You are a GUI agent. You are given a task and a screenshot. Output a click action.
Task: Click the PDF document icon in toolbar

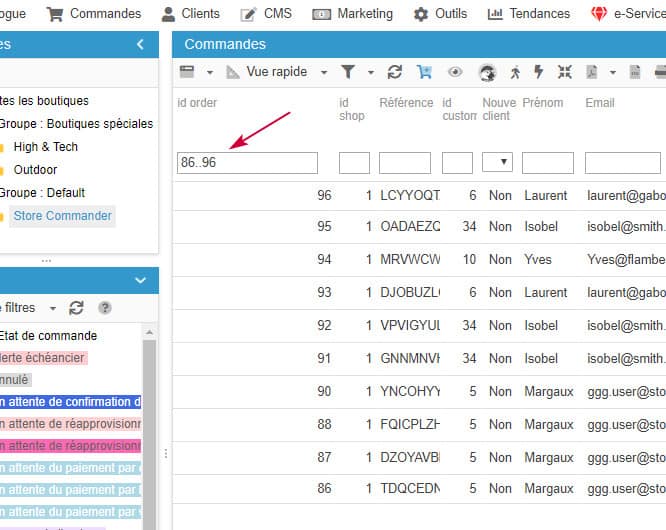[x=591, y=72]
